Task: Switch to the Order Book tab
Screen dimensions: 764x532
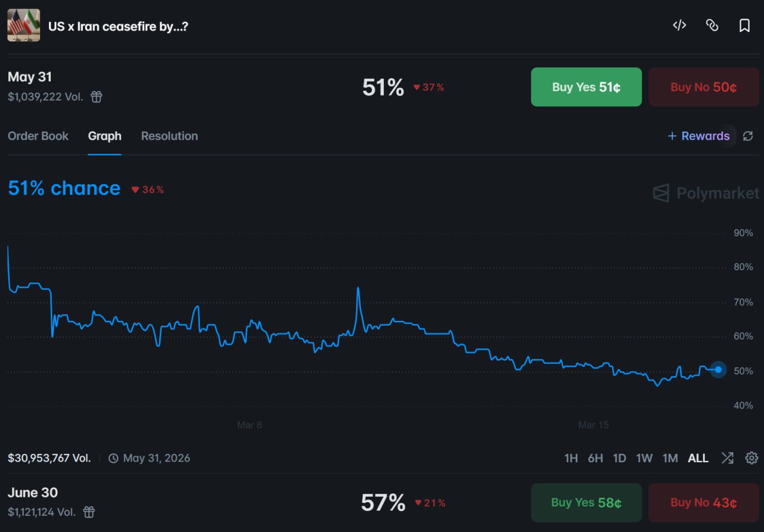Action: (38, 136)
